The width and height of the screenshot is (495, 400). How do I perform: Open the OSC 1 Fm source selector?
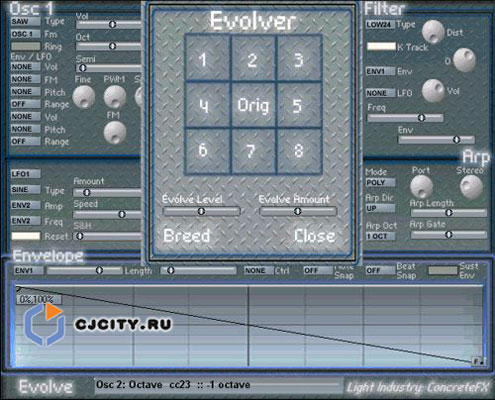coord(26,34)
